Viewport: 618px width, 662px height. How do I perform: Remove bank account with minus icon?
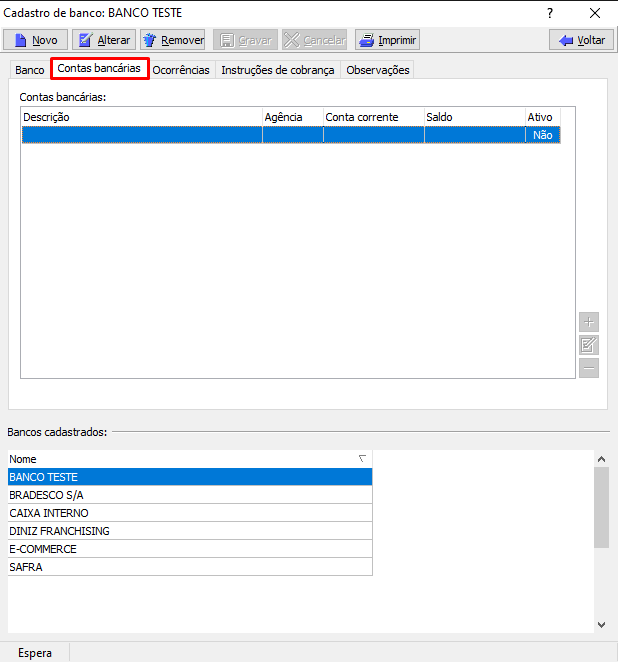pyautogui.click(x=589, y=368)
